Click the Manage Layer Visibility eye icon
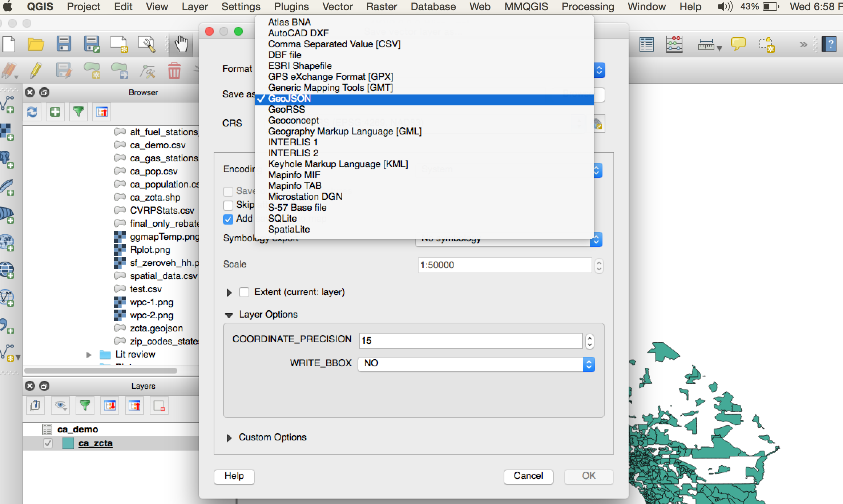 60,406
